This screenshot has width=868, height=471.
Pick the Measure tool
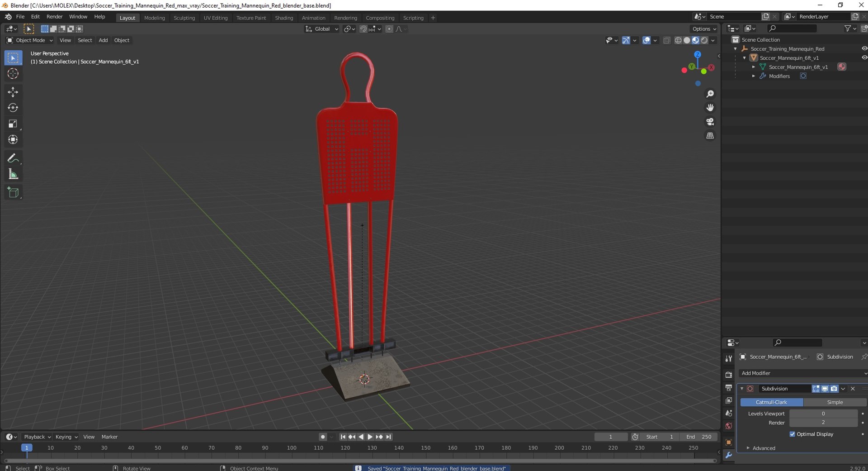(x=13, y=174)
